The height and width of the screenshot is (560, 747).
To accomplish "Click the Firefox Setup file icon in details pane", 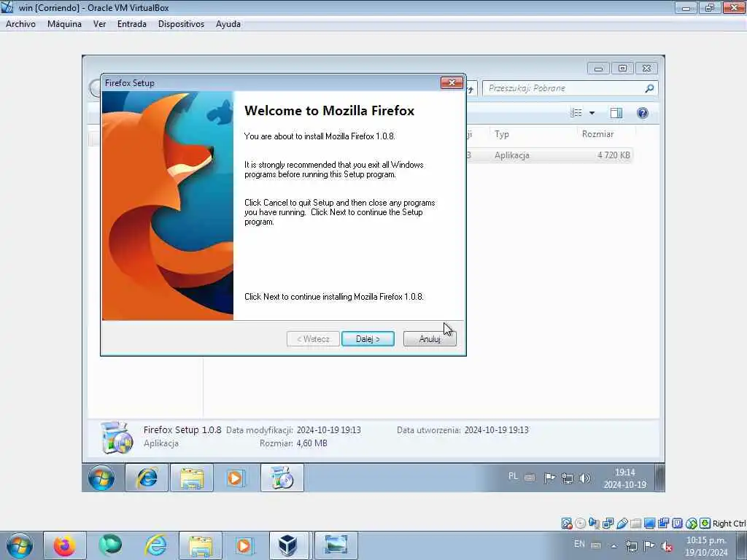I will click(117, 437).
